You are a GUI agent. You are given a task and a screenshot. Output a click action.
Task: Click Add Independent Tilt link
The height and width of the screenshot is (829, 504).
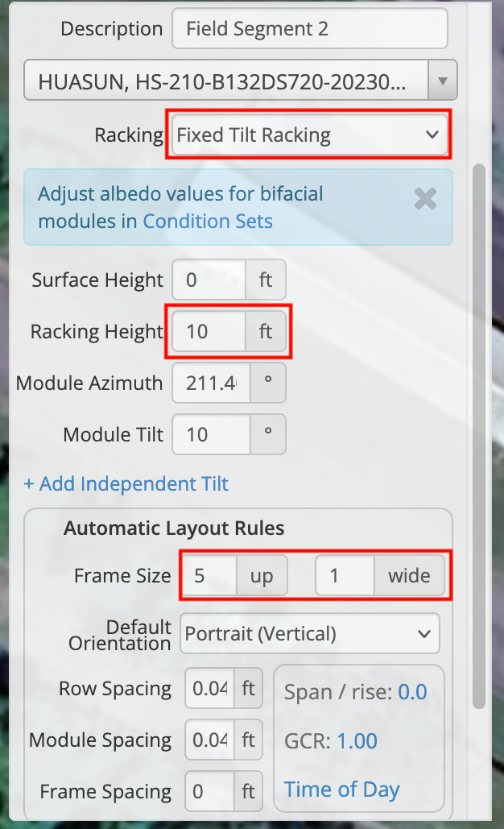click(x=126, y=483)
